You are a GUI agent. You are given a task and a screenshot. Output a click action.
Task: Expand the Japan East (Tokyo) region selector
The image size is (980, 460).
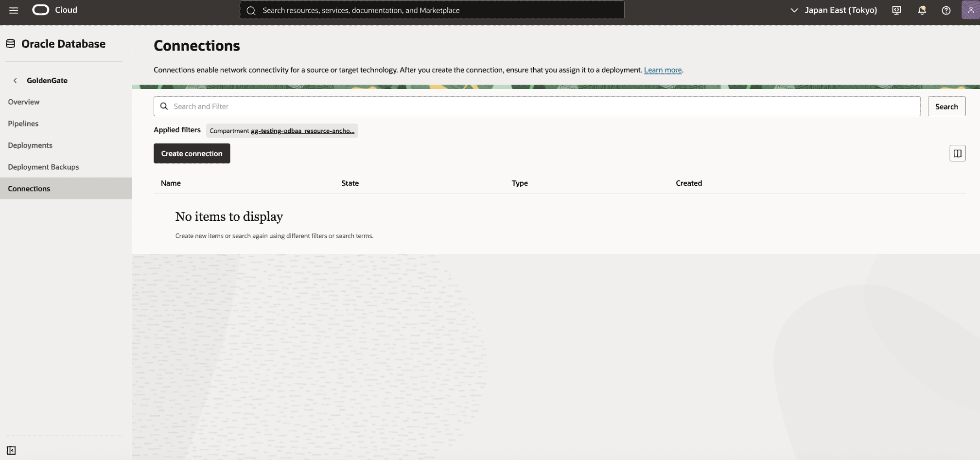click(x=835, y=10)
